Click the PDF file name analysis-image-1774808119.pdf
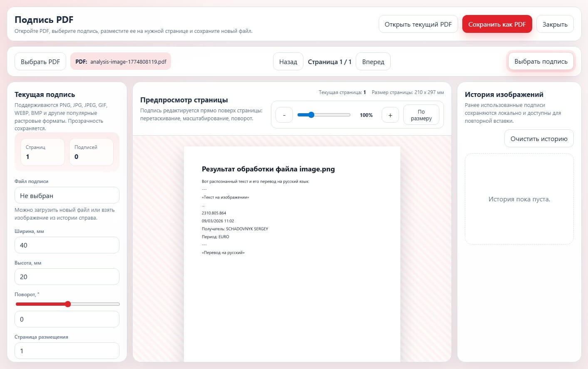Image resolution: width=588 pixels, height=369 pixels. 128,62
